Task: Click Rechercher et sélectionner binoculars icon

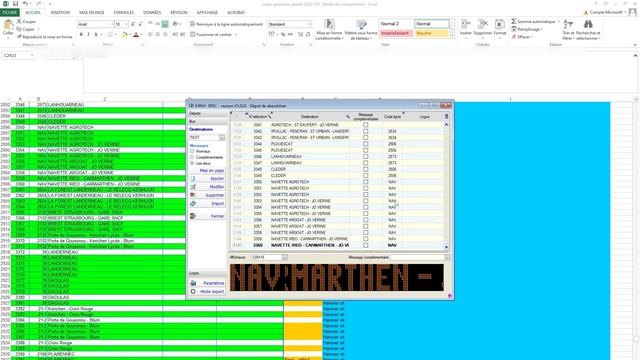Action: [x=588, y=24]
